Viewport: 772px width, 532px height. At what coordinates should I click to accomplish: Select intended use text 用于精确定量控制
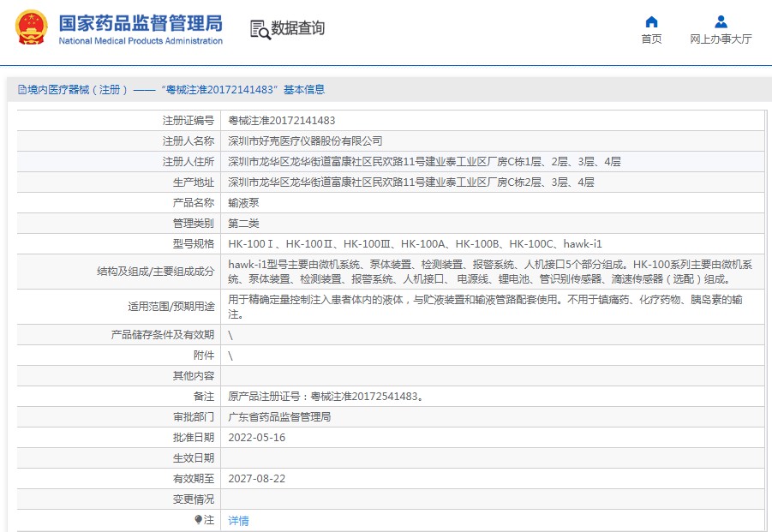[x=486, y=307]
